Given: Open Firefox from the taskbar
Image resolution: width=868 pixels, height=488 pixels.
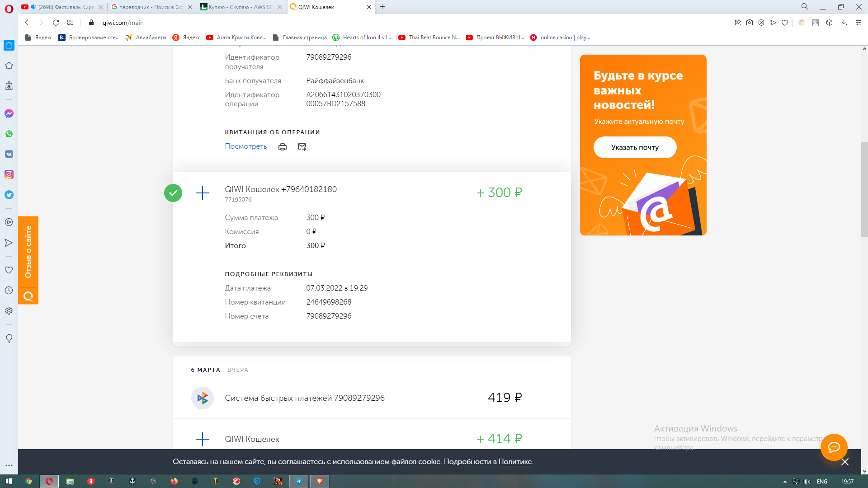Looking at the screenshot, I should [174, 481].
